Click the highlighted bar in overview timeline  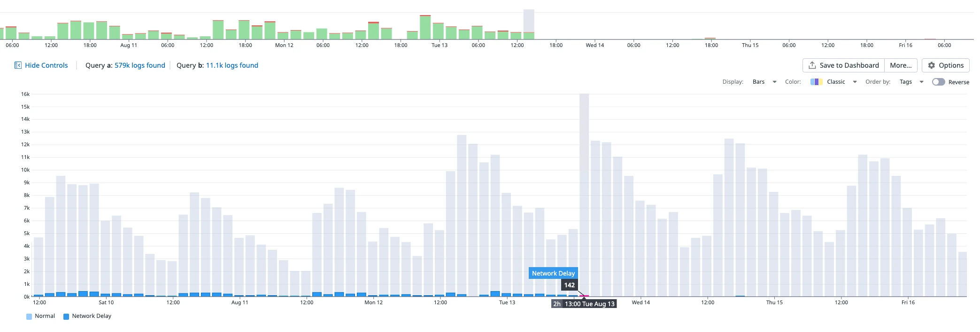pyautogui.click(x=529, y=24)
